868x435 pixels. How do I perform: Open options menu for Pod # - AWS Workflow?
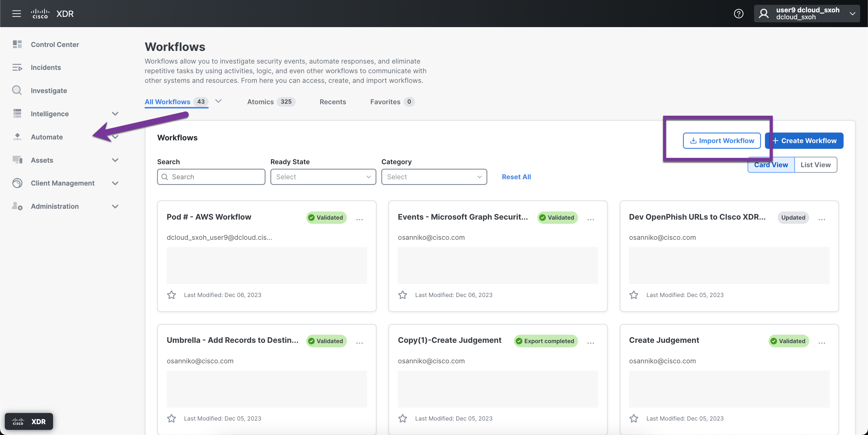pyautogui.click(x=360, y=219)
